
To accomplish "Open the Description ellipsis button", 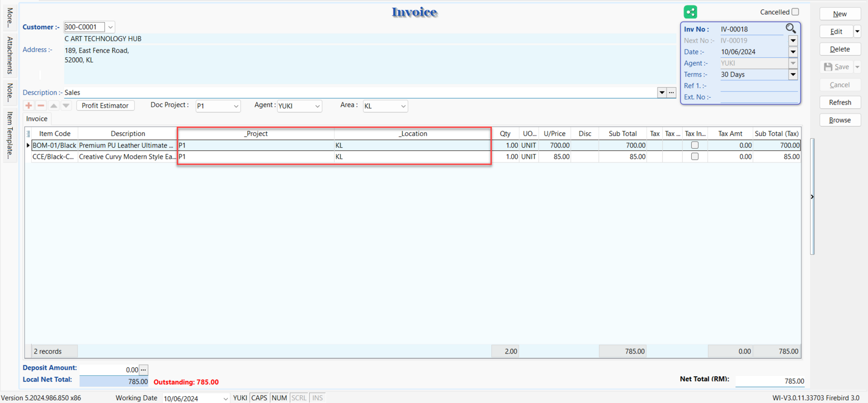I will click(x=671, y=92).
